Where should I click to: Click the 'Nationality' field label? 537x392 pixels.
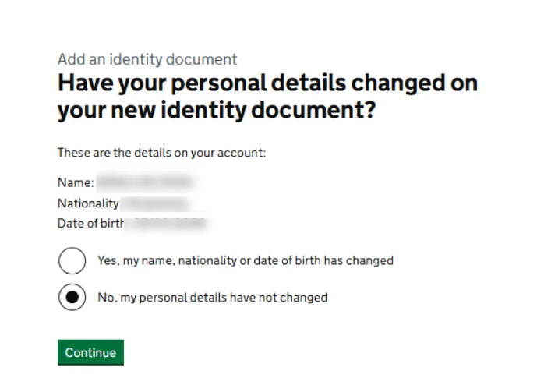pos(88,203)
